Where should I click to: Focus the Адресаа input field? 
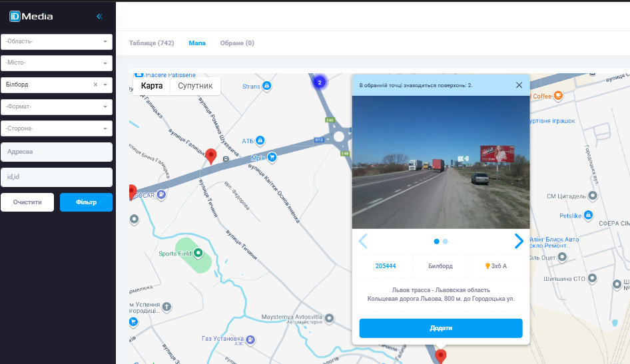coord(57,152)
